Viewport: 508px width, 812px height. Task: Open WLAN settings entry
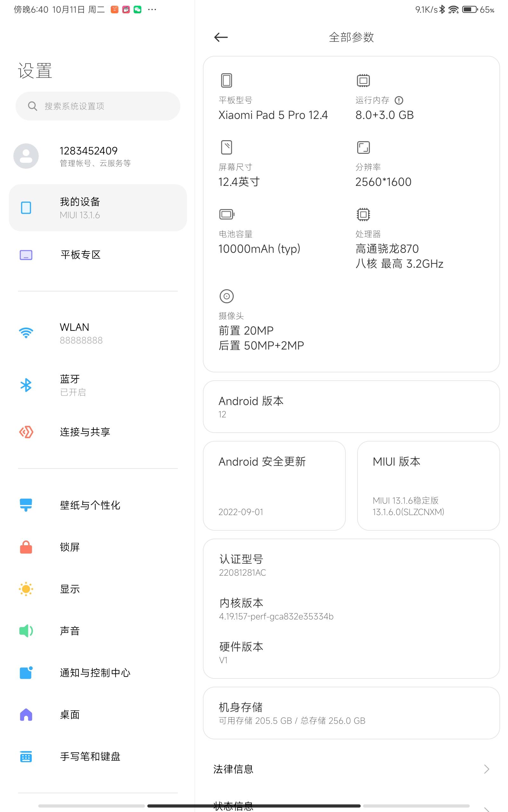(98, 333)
